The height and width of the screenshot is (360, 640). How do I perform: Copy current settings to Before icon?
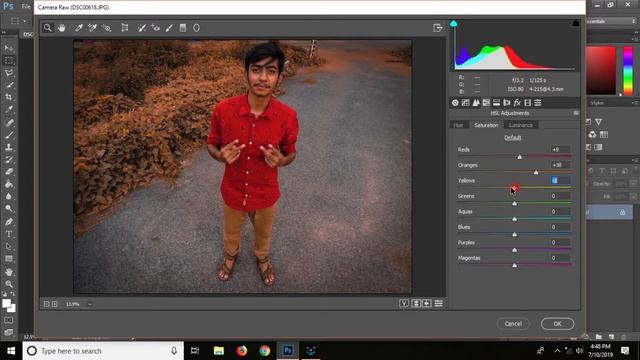tap(427, 303)
